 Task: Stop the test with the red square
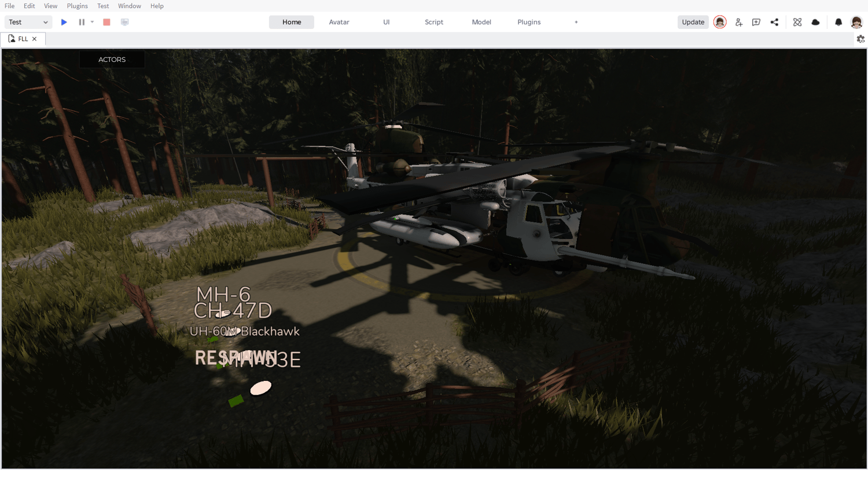(106, 22)
